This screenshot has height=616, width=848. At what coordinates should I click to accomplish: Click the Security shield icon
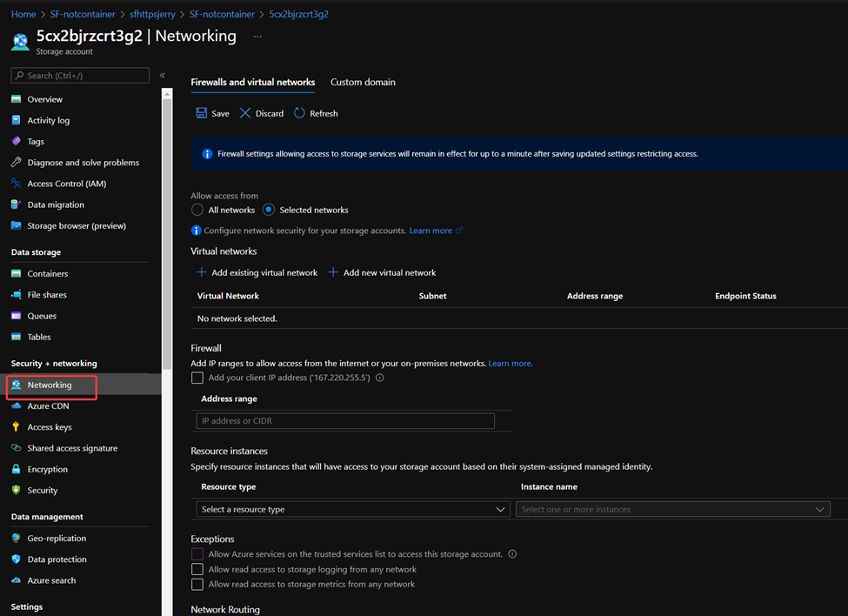(x=17, y=490)
